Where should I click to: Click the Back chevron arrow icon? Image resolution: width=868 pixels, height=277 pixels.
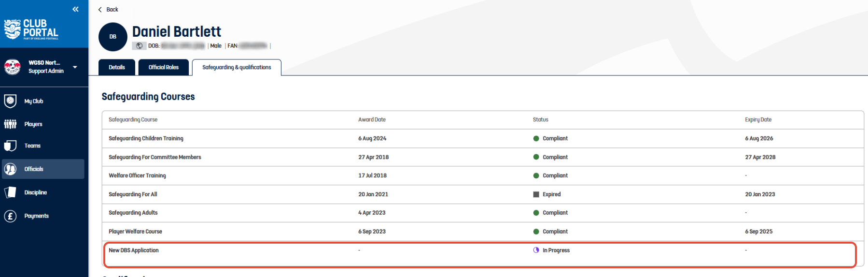[100, 10]
